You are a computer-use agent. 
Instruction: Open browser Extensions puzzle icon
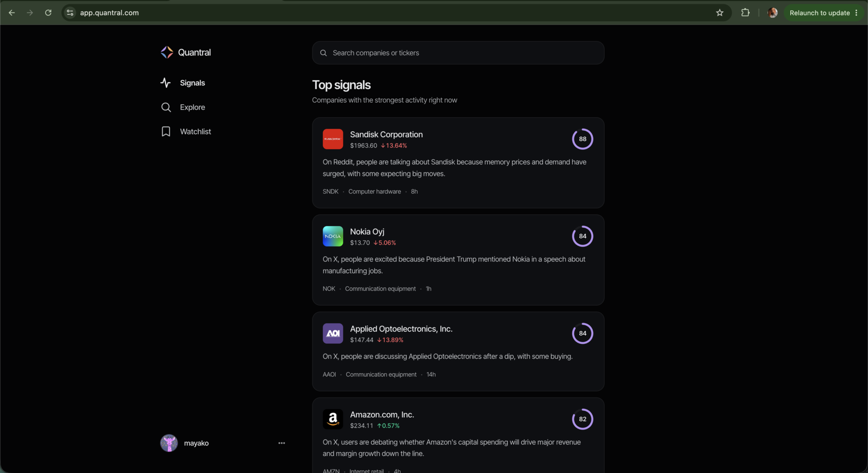[x=746, y=13]
